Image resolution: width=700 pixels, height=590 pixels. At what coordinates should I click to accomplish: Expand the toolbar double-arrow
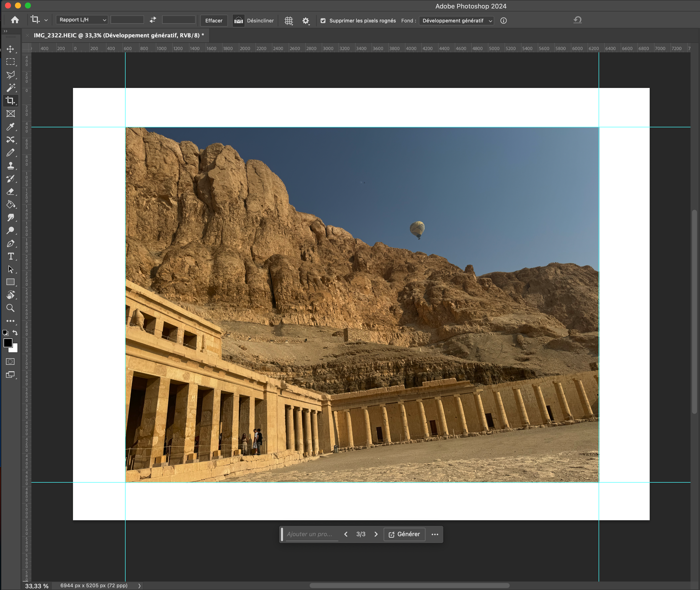point(5,31)
